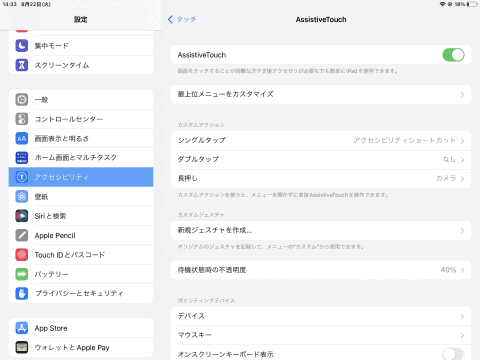The width and height of the screenshot is (480, 360).
Task: Open Apple Pencil settings
Action: pos(81,235)
